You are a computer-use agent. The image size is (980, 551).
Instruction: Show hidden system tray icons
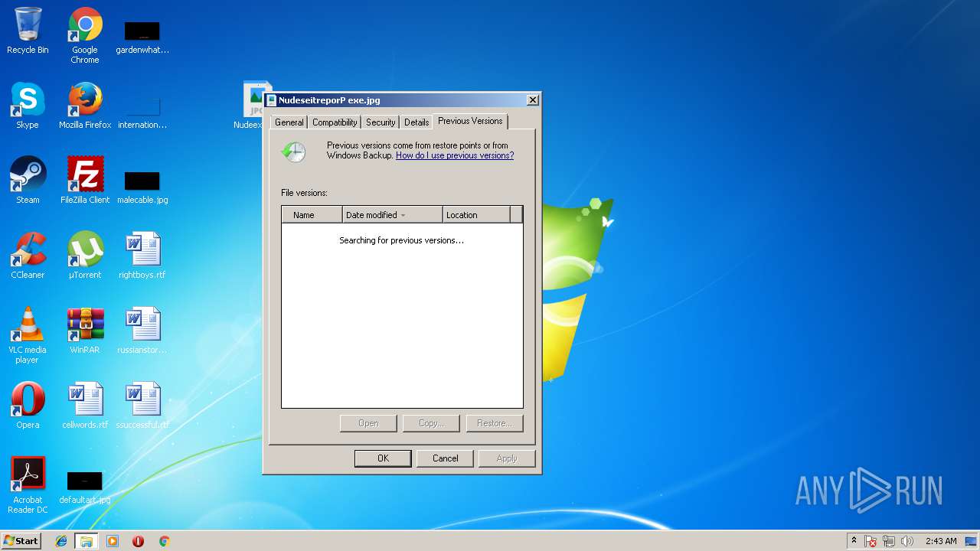click(x=854, y=541)
